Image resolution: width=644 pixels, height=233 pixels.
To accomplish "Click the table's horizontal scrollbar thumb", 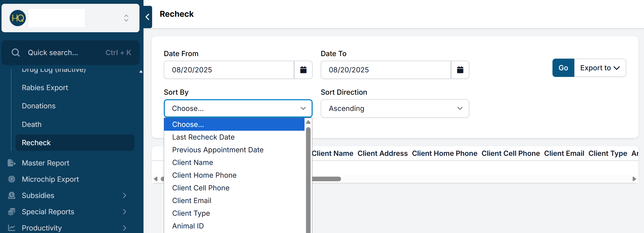I will coord(327,179).
